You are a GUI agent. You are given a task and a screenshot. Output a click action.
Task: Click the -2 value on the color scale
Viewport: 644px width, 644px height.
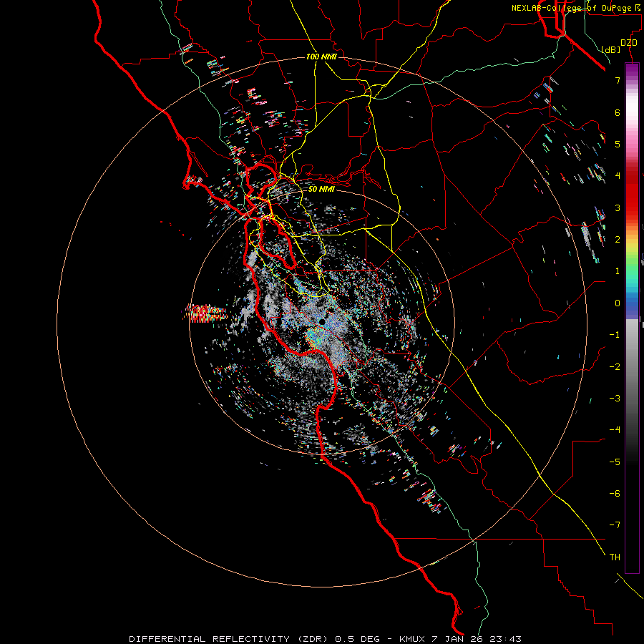tap(615, 367)
